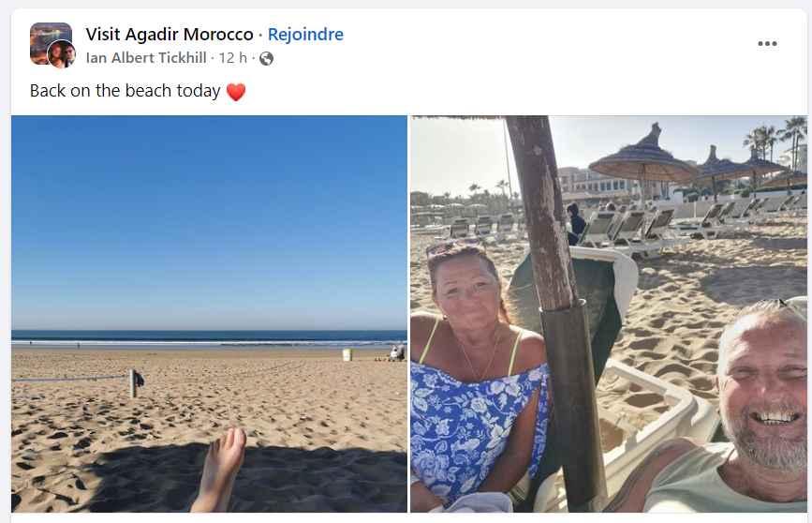812x523 pixels.
Task: Click the Visit Agadir Morocco group avatar
Action: click(x=47, y=37)
